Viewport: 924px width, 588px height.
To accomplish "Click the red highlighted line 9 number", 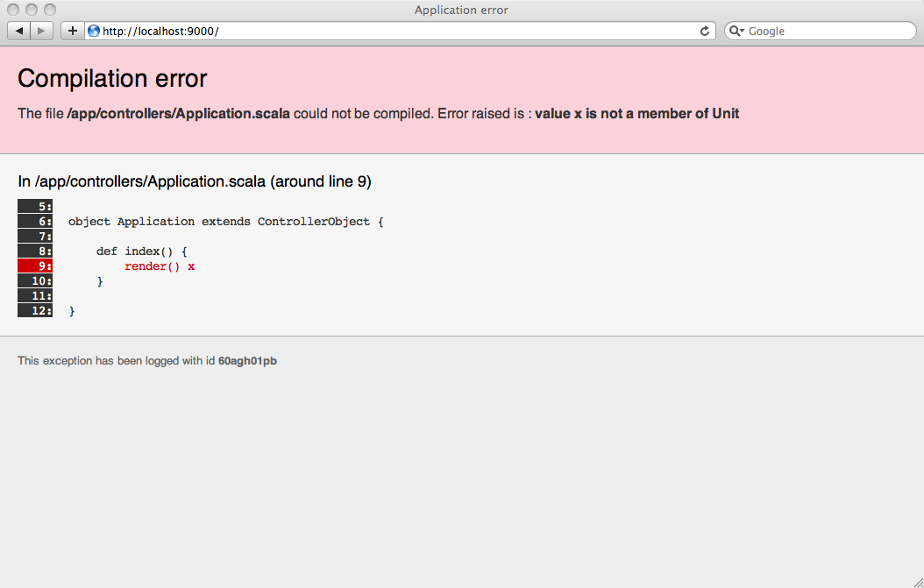I will pyautogui.click(x=36, y=266).
